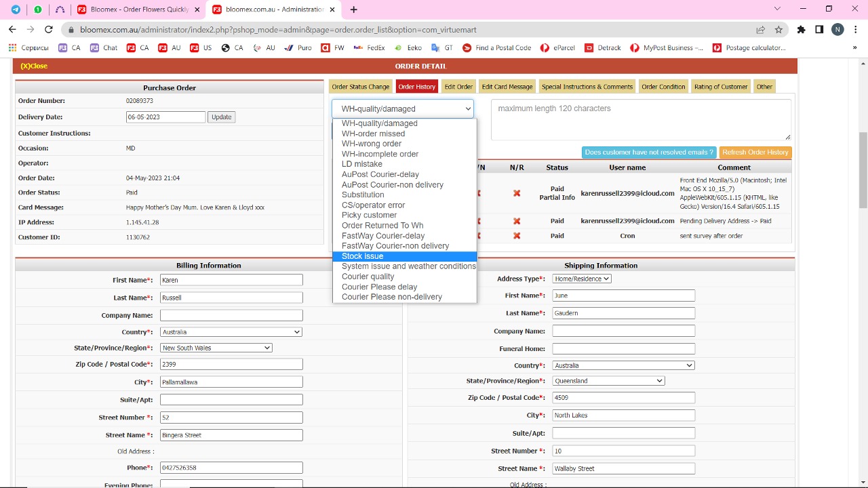This screenshot has width=868, height=488.
Task: Choose AuPost Courier-delay from the list
Action: (405, 174)
